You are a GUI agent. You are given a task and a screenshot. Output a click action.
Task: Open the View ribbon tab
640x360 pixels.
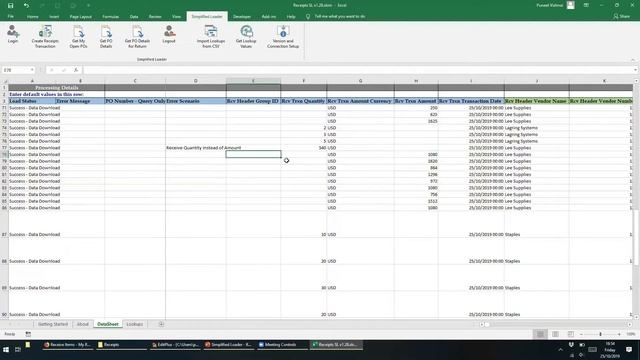(x=176, y=16)
